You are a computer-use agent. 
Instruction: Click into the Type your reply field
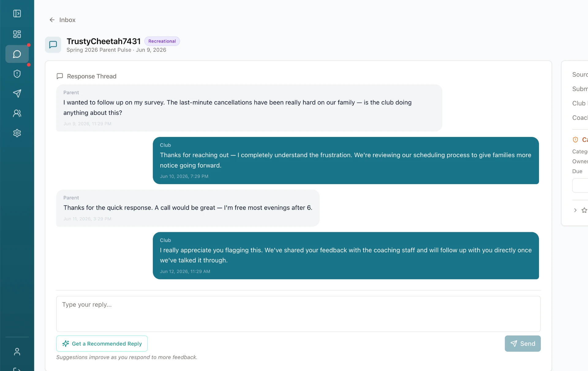(298, 314)
